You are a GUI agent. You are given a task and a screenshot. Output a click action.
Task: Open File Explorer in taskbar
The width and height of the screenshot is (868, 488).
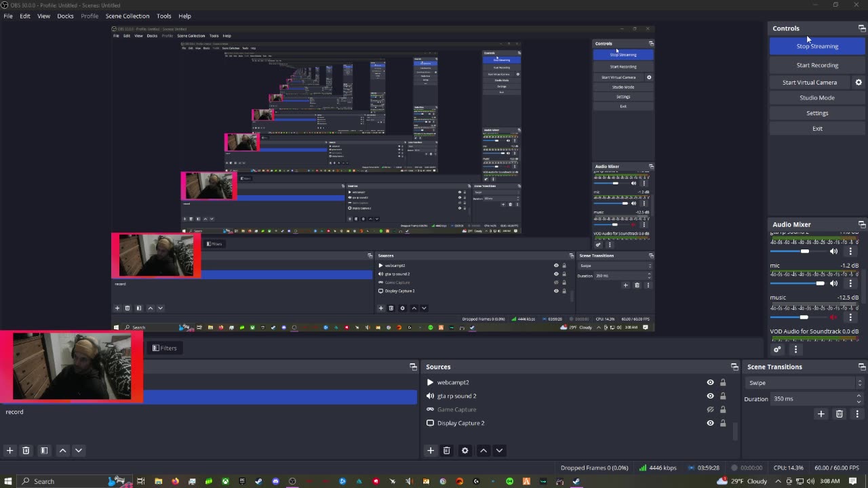(x=158, y=481)
